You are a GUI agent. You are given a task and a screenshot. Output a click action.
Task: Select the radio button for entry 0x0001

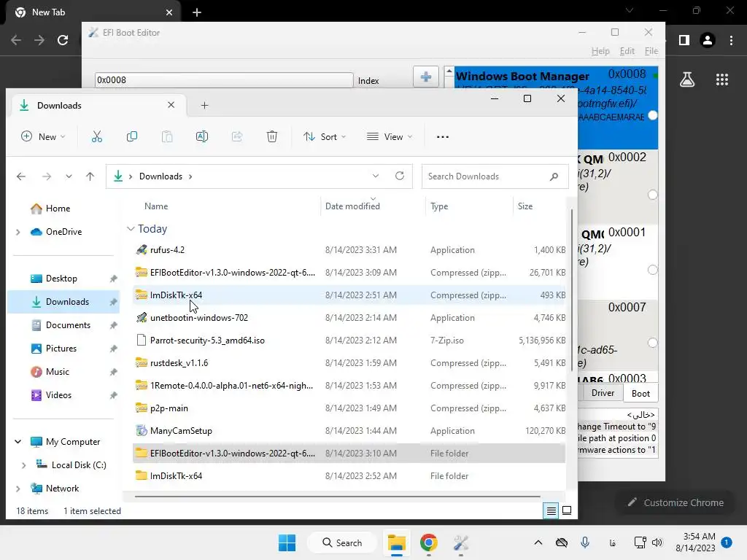point(653,270)
